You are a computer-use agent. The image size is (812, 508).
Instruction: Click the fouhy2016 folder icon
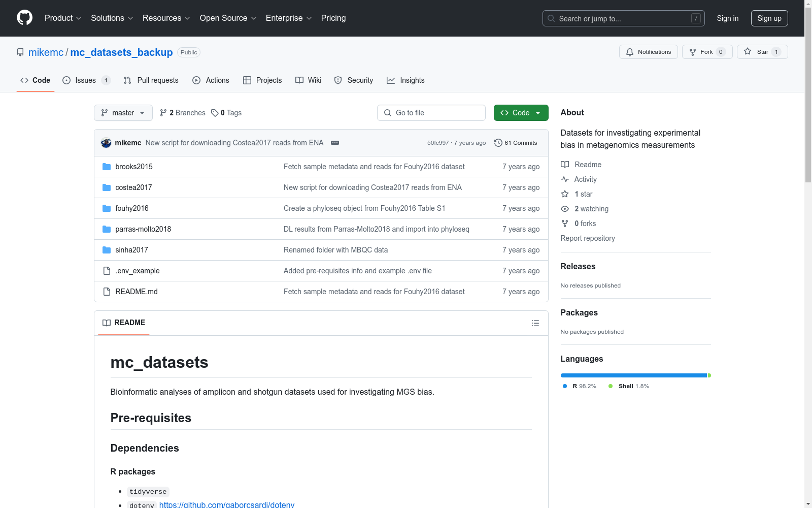tap(107, 208)
